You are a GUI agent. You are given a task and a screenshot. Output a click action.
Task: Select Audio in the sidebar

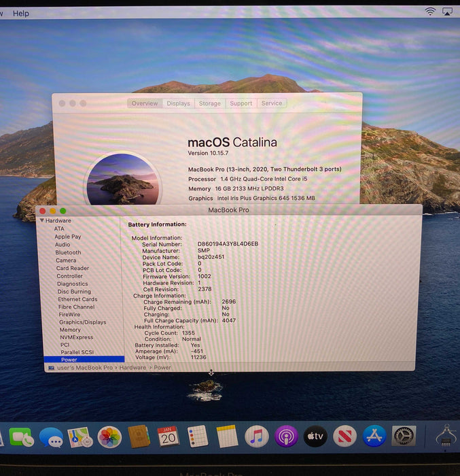63,244
